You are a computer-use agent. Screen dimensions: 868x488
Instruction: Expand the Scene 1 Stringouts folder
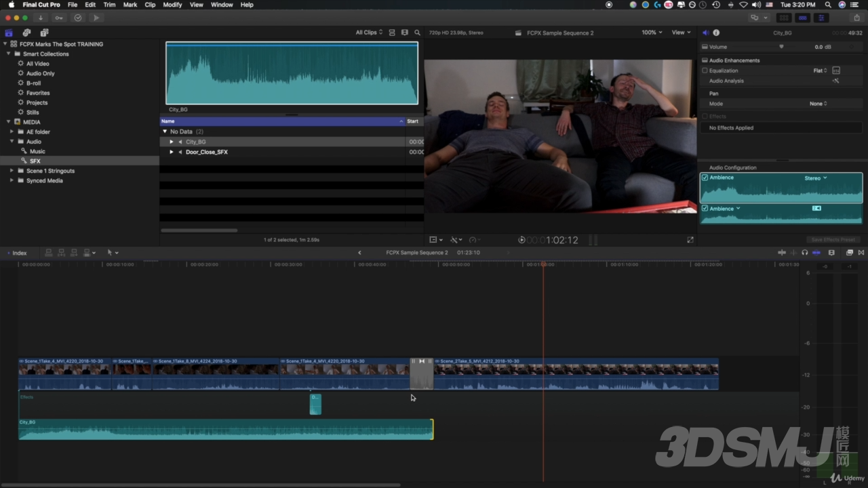pyautogui.click(x=12, y=171)
